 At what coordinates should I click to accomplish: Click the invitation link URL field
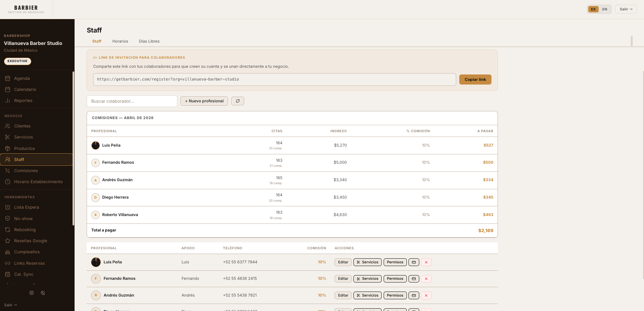pos(274,80)
